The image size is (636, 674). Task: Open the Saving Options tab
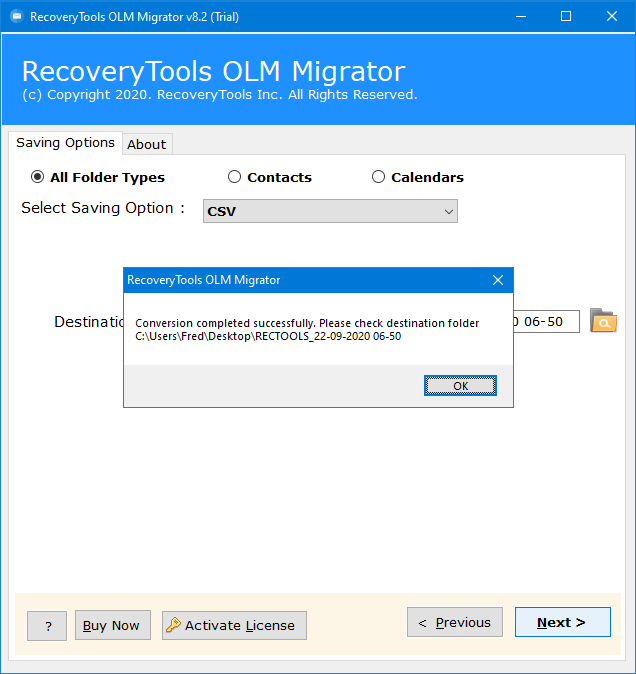point(65,143)
